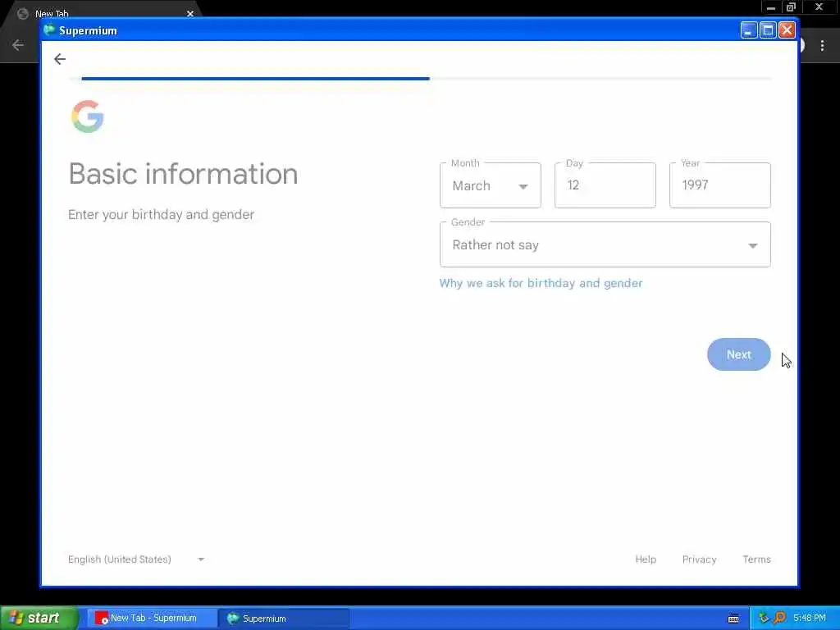The image size is (840, 630).
Task: Click the Day field containing 12
Action: [605, 185]
